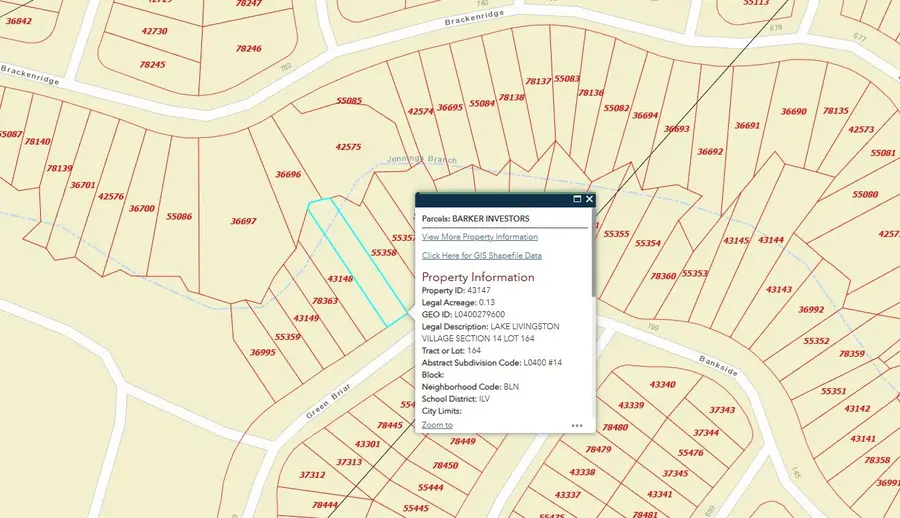Close the BARKER INVESTORS popup
Image resolution: width=900 pixels, height=518 pixels.
[589, 199]
